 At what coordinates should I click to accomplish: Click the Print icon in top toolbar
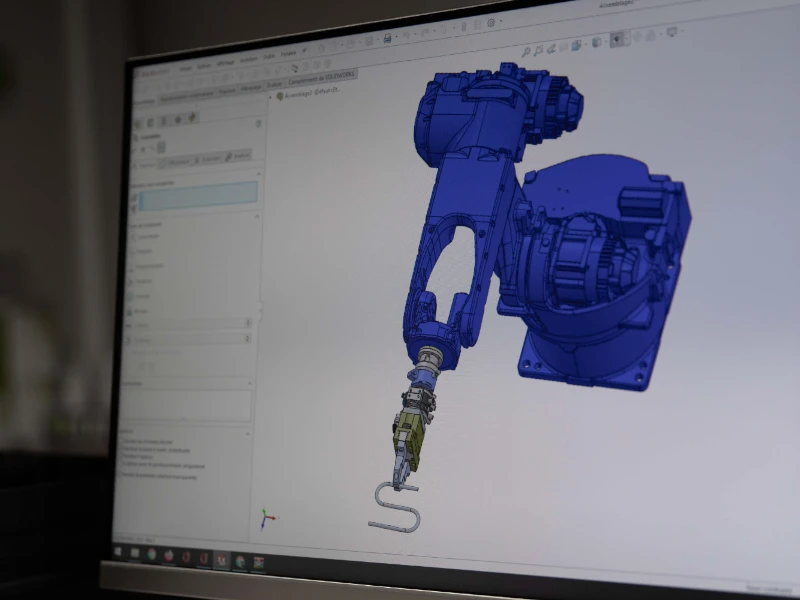click(x=387, y=38)
